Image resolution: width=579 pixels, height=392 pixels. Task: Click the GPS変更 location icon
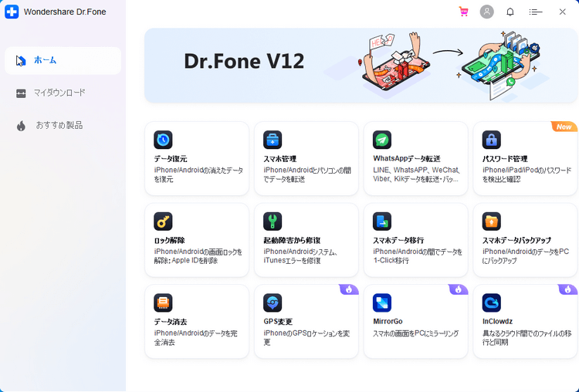[x=273, y=302]
